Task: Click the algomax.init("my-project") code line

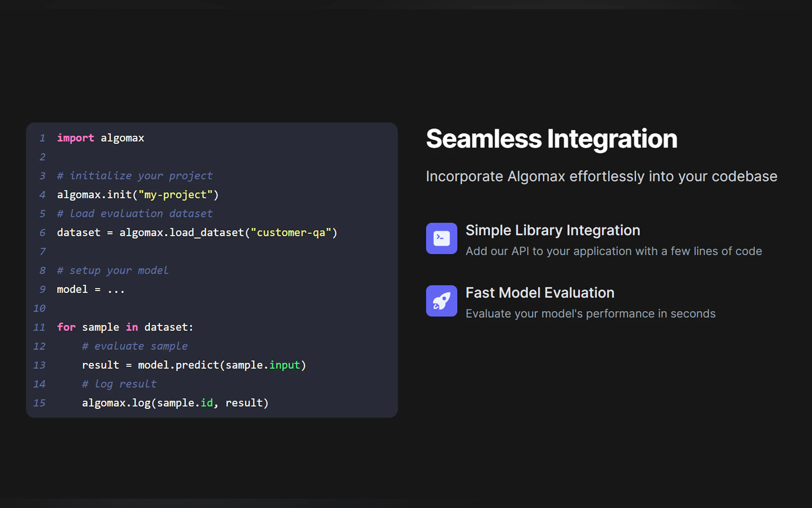Action: (x=138, y=194)
